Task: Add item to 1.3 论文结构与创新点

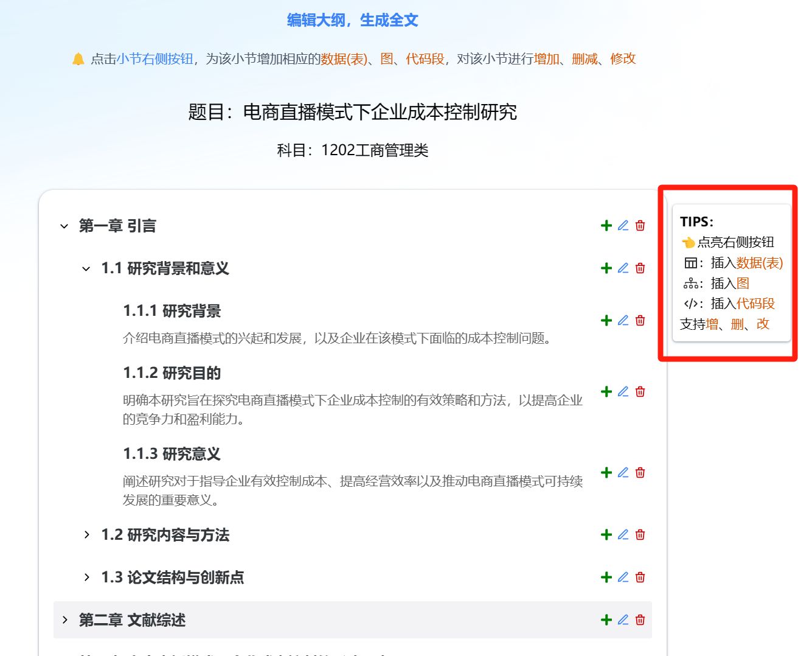Action: (x=606, y=577)
